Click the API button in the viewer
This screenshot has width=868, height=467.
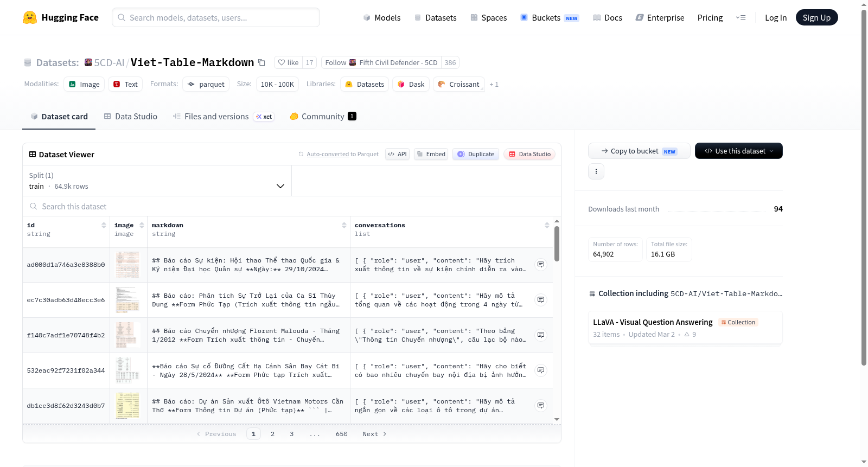(397, 154)
